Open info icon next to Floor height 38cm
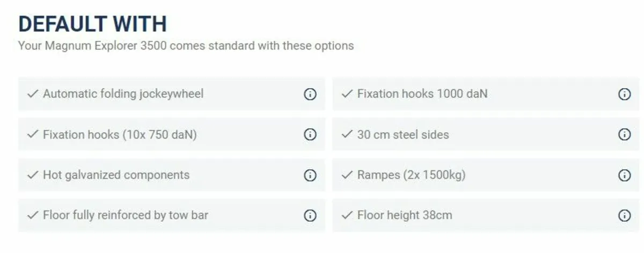The image size is (644, 253). click(x=624, y=215)
